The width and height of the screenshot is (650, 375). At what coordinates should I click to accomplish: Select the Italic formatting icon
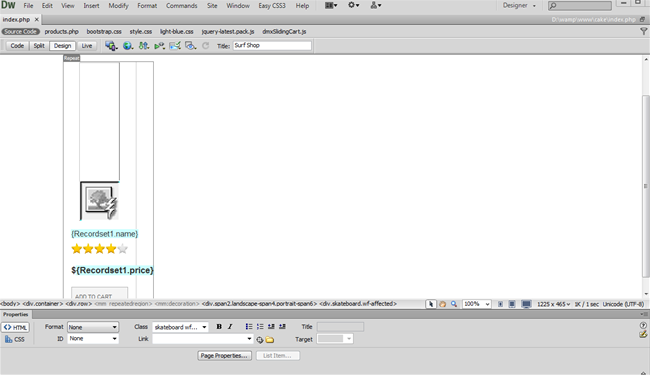[230, 327]
